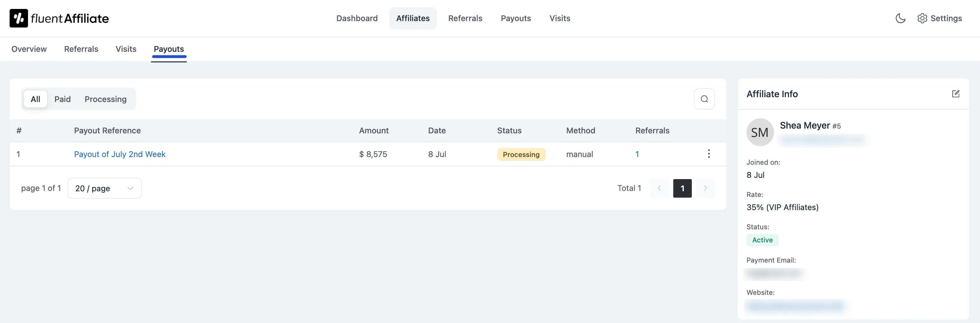Filter payouts by Paid status
Screen dimensions: 980x323
pyautogui.click(x=62, y=99)
